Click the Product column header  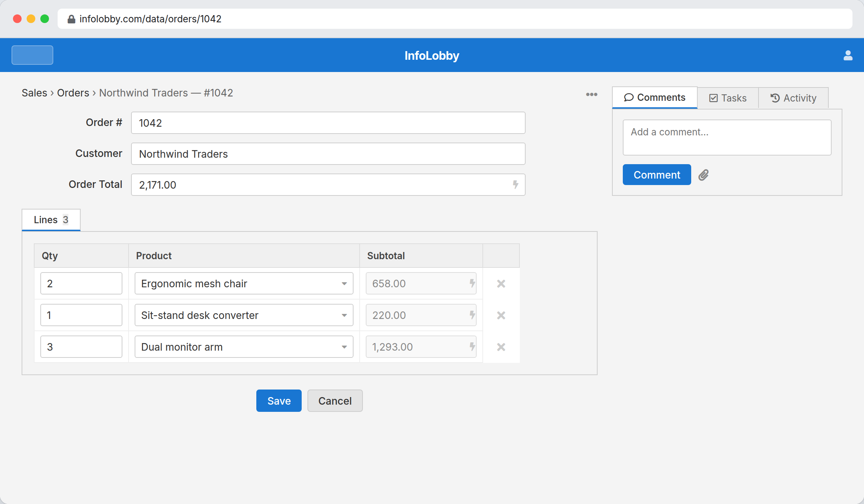coord(244,256)
